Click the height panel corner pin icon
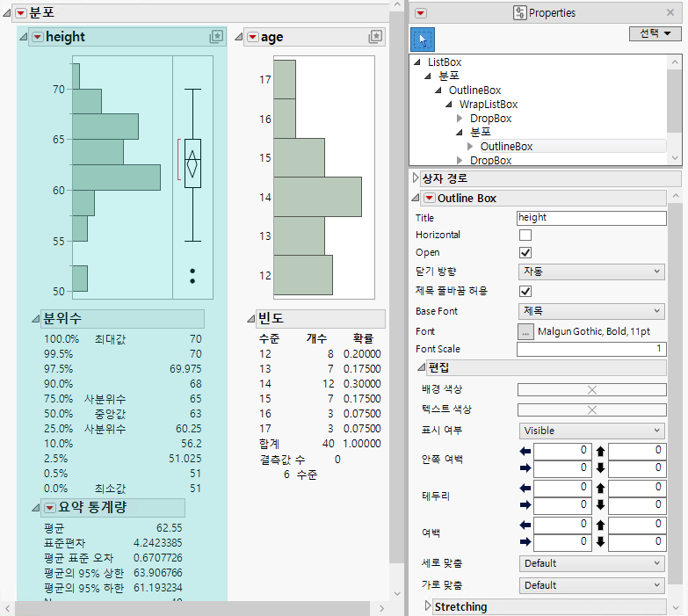 (216, 37)
